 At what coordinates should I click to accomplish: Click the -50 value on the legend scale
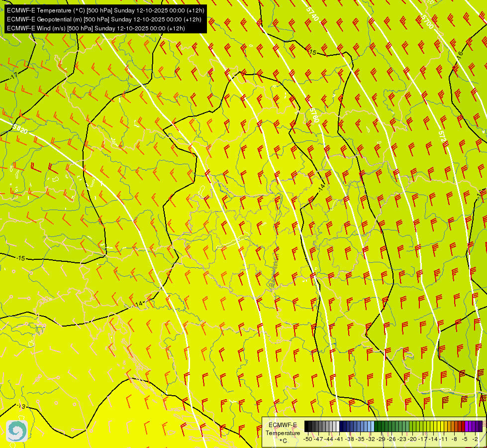[308, 440]
